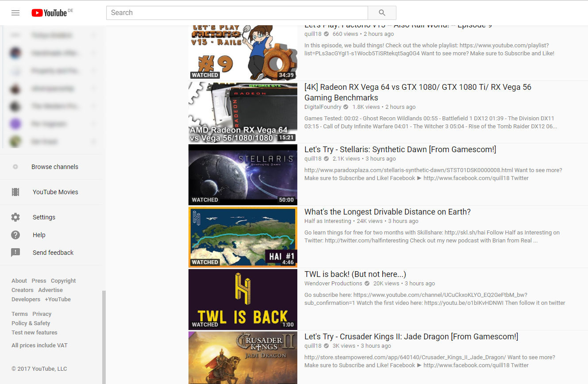
Task: Click the Help question mark icon
Action: pos(15,235)
